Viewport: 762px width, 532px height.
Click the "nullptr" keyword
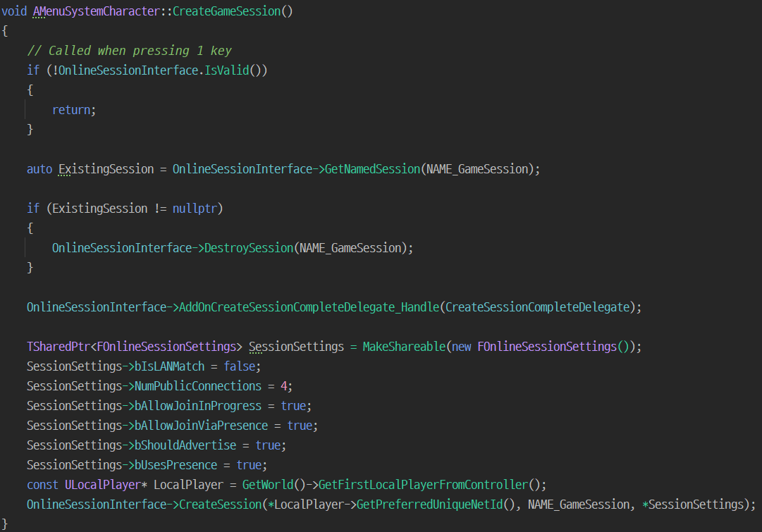[x=195, y=209]
